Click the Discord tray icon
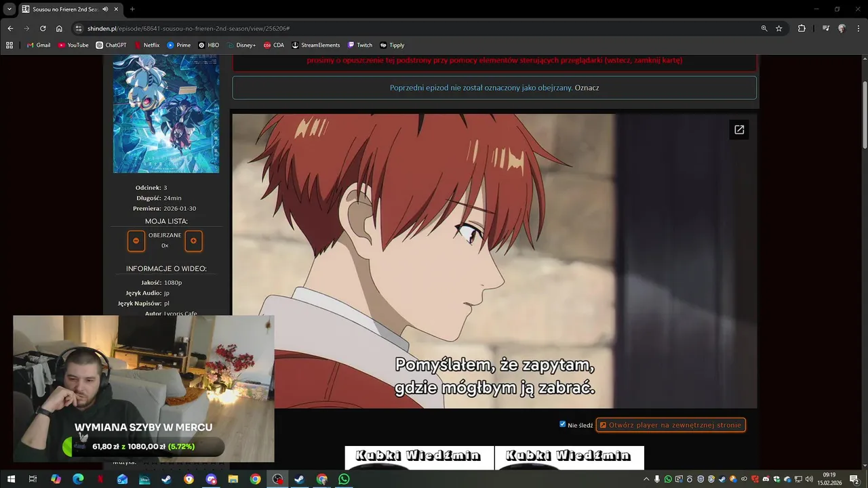This screenshot has width=868, height=488. [766, 479]
